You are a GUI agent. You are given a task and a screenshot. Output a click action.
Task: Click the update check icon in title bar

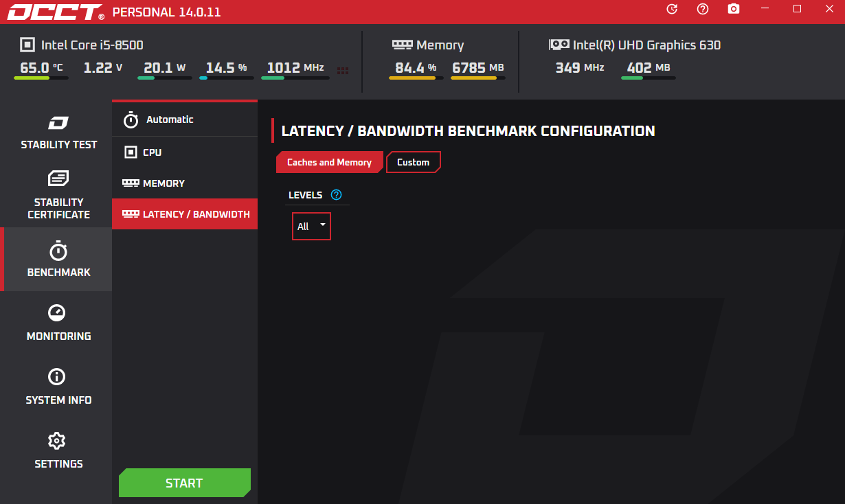(672, 9)
